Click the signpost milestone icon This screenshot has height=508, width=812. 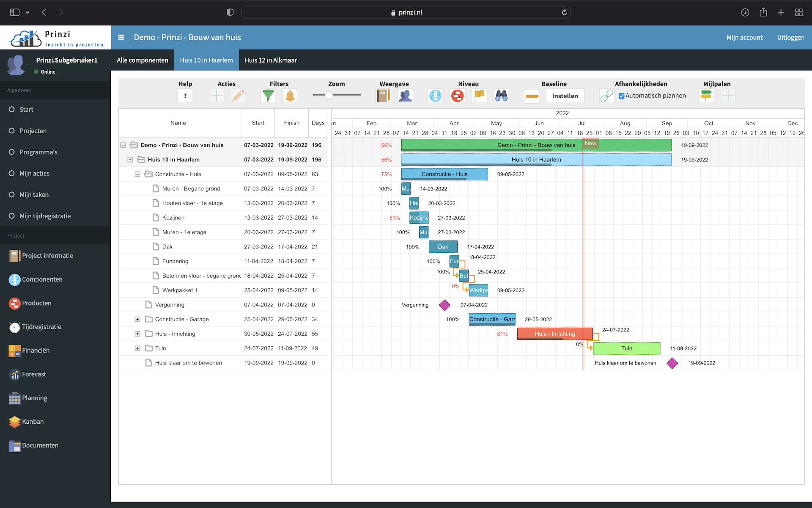click(x=706, y=96)
